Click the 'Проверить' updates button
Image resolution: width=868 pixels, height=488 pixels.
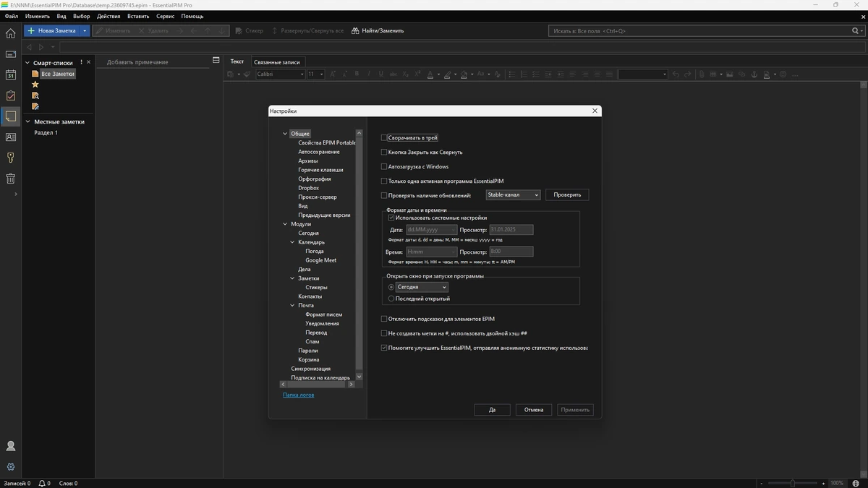pyautogui.click(x=567, y=195)
